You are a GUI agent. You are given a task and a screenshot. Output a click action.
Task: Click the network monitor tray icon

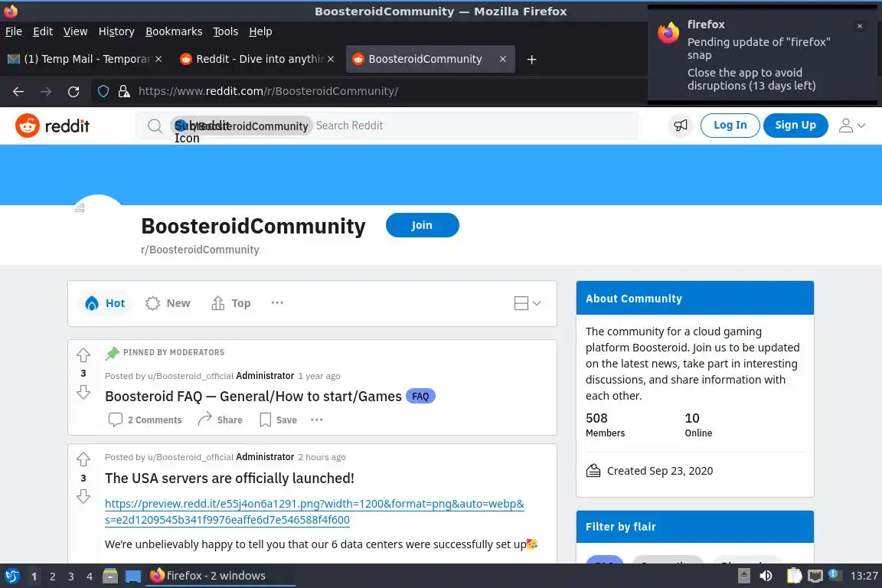[815, 576]
